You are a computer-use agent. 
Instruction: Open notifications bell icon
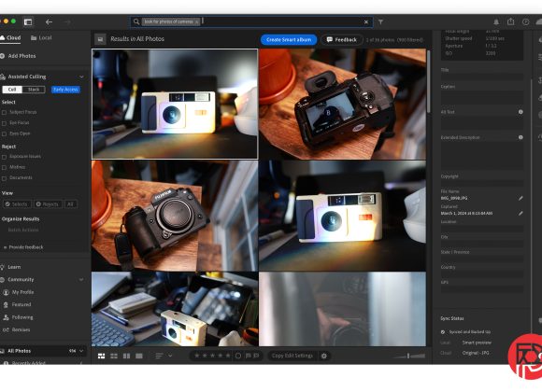[496, 22]
